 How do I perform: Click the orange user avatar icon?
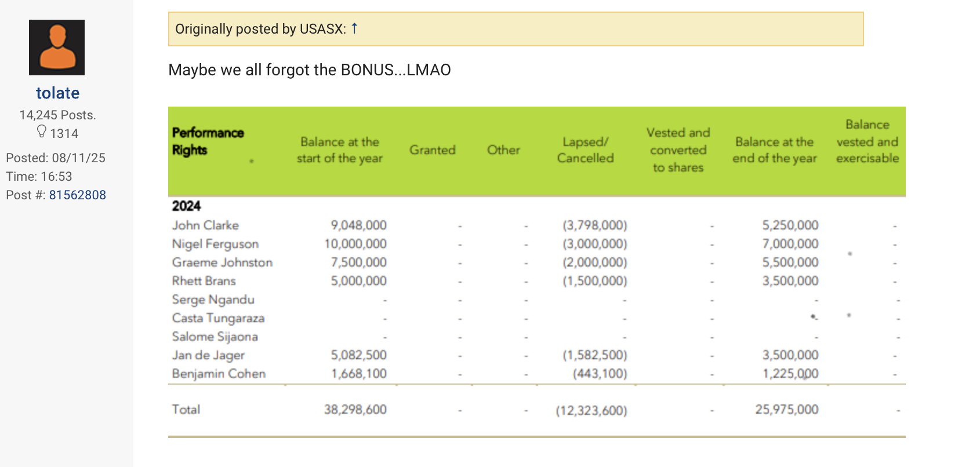click(x=57, y=48)
